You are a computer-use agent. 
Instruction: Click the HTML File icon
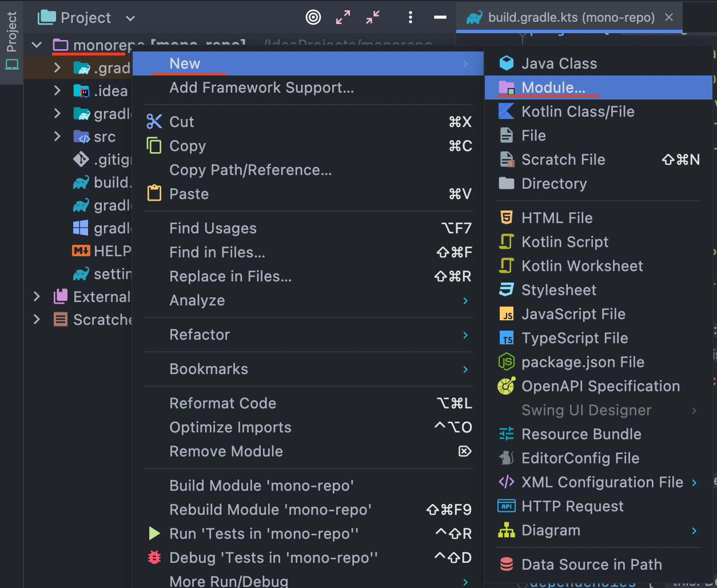click(507, 218)
